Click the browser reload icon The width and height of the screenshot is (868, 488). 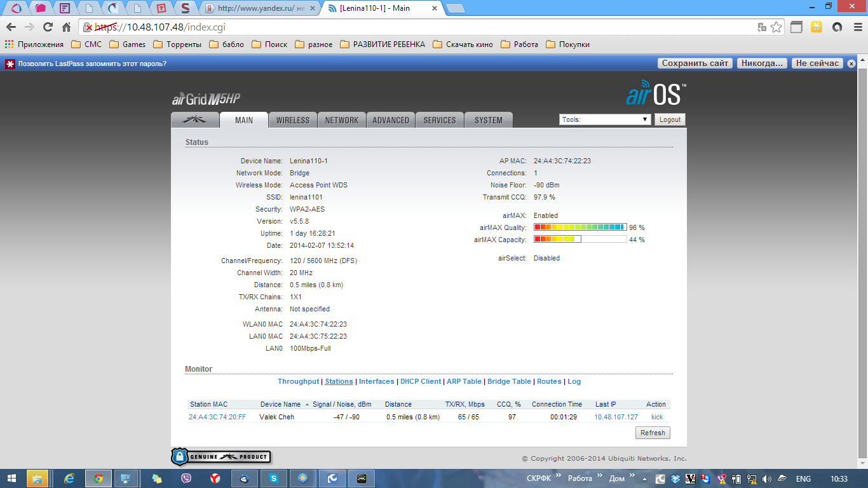[x=48, y=27]
